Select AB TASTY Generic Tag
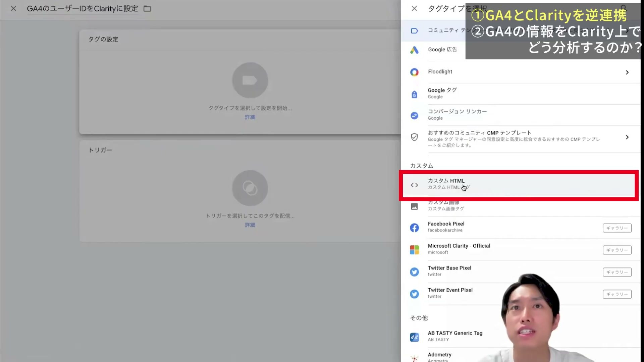Screen dimensions: 644x362 point(455,336)
